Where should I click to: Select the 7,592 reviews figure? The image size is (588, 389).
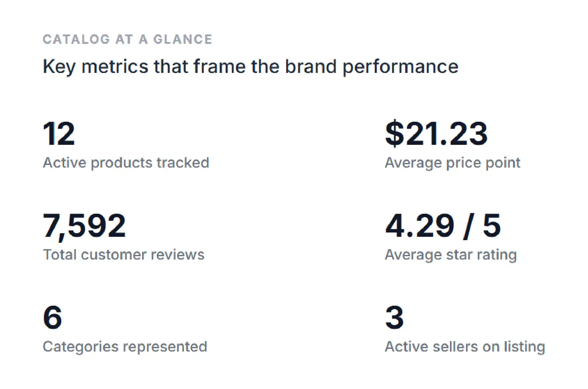tap(84, 226)
